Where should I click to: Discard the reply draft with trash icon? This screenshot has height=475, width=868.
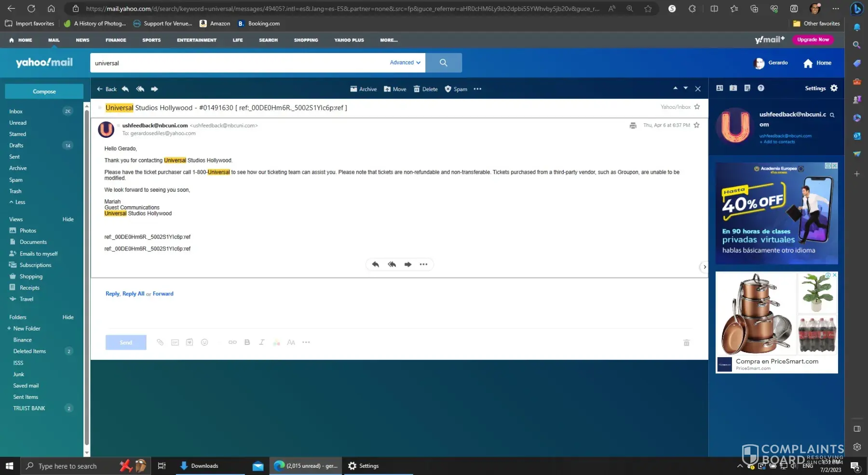687,343
